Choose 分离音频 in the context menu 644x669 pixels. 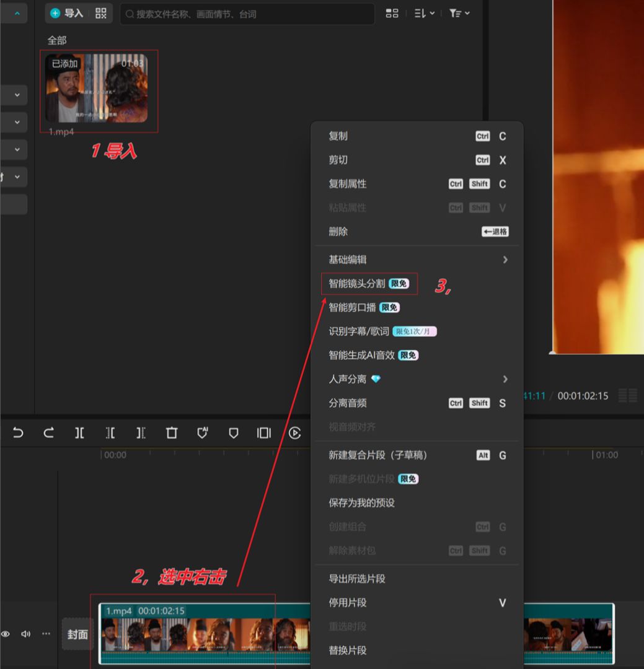pos(347,403)
